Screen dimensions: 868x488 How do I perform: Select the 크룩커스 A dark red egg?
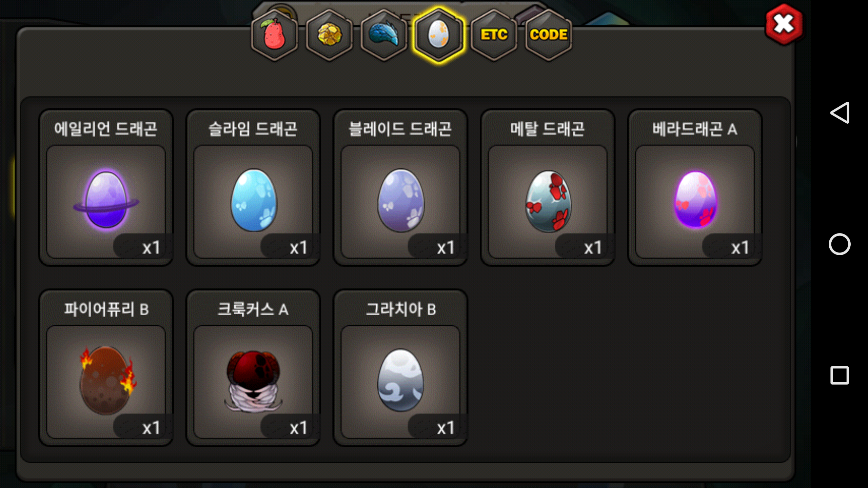click(253, 381)
